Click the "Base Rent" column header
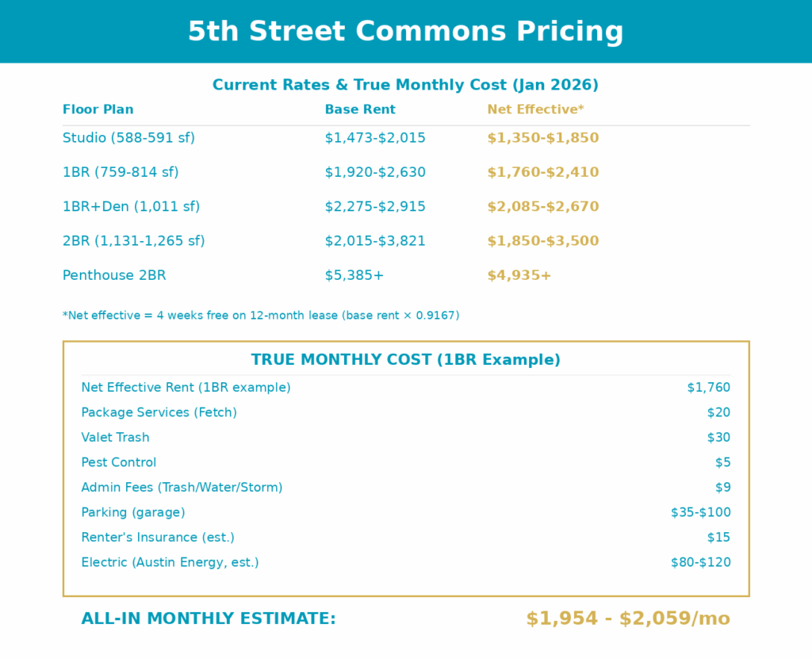 pyautogui.click(x=360, y=109)
